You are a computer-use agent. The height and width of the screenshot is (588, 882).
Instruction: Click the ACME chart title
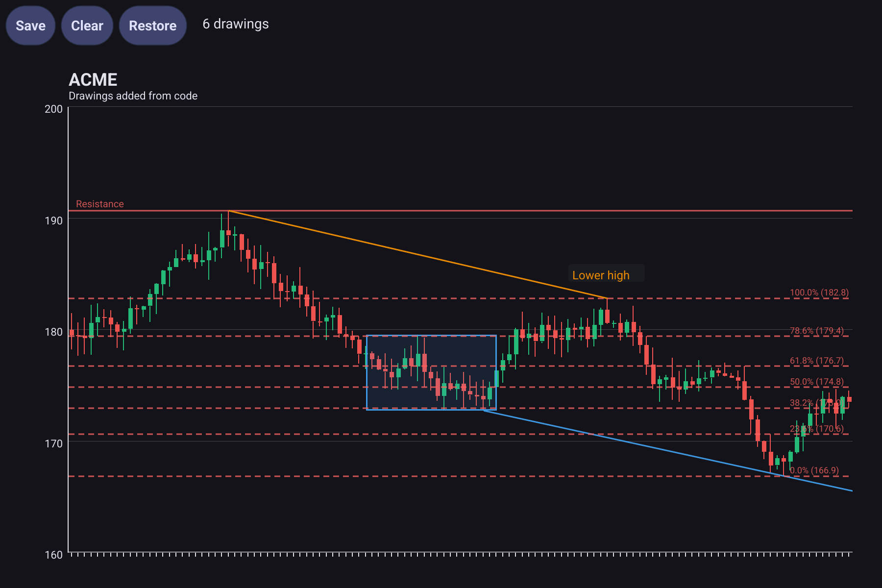[x=93, y=80]
